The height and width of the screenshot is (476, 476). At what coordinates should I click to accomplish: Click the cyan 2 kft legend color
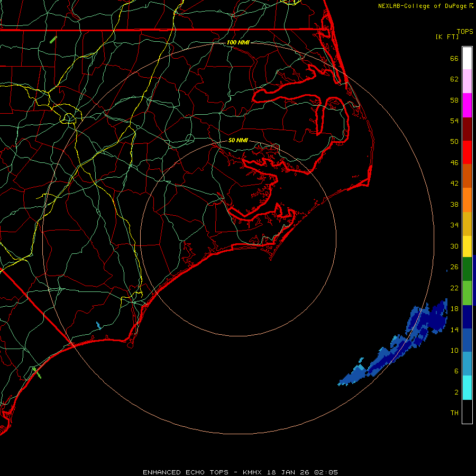pos(467,388)
